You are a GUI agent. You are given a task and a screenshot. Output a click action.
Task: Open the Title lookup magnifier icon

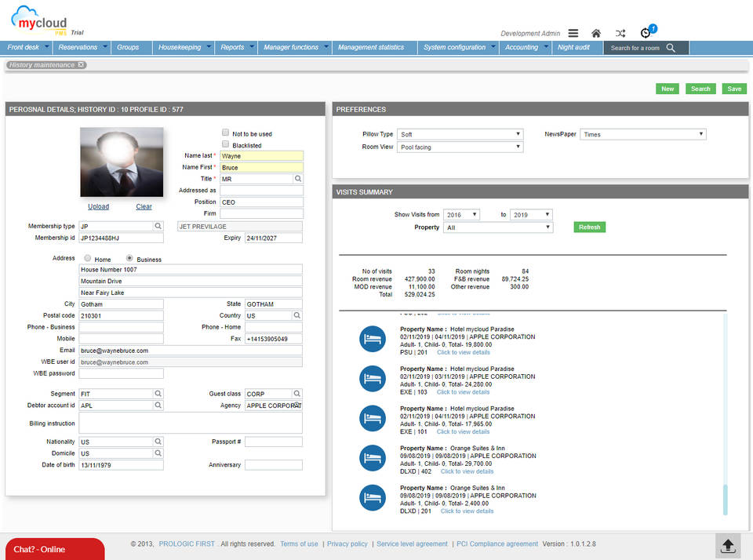point(298,178)
